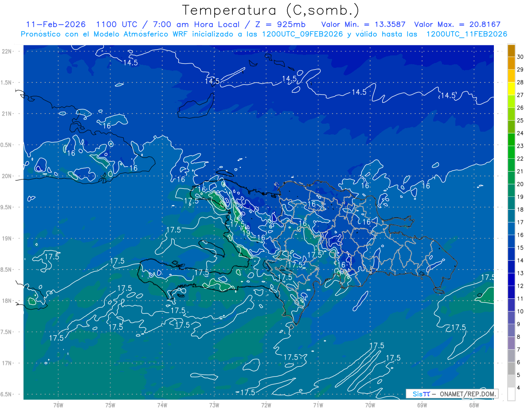The height and width of the screenshot is (411, 532).
Task: Pick the teal swatch between legend 17 and 18
Action: [511, 216]
